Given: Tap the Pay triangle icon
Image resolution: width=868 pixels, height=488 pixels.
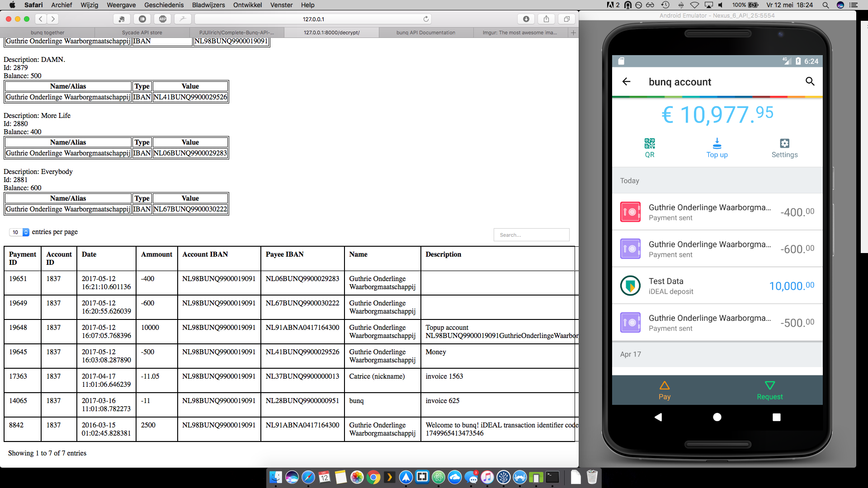Looking at the screenshot, I should [x=664, y=386].
